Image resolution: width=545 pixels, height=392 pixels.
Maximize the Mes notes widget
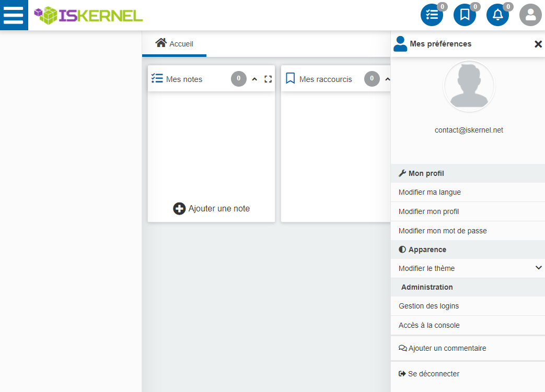coord(268,79)
